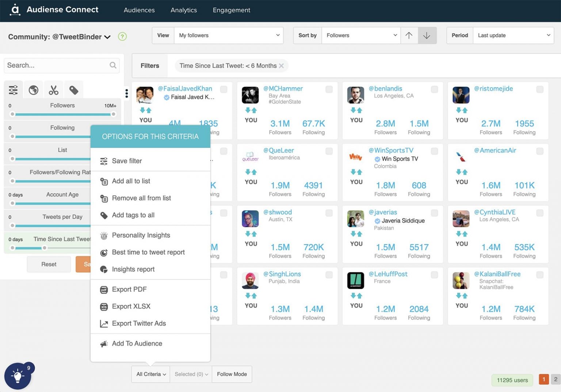The width and height of the screenshot is (561, 392).
Task: Select the tag filter icon
Action: 74,90
